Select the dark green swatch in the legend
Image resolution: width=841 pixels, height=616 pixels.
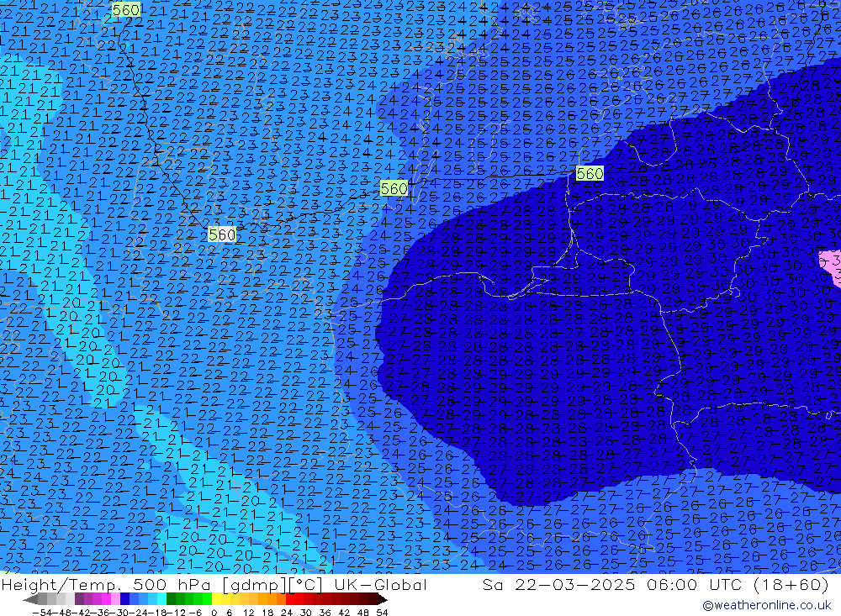[x=171, y=599]
